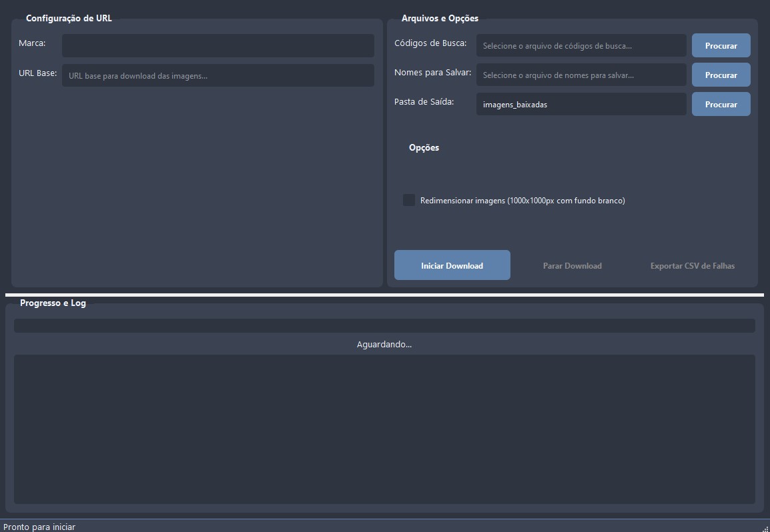Click the Pasta de Saída field containing imagens_baixadas
Viewport: 770px width, 532px height.
tap(581, 105)
